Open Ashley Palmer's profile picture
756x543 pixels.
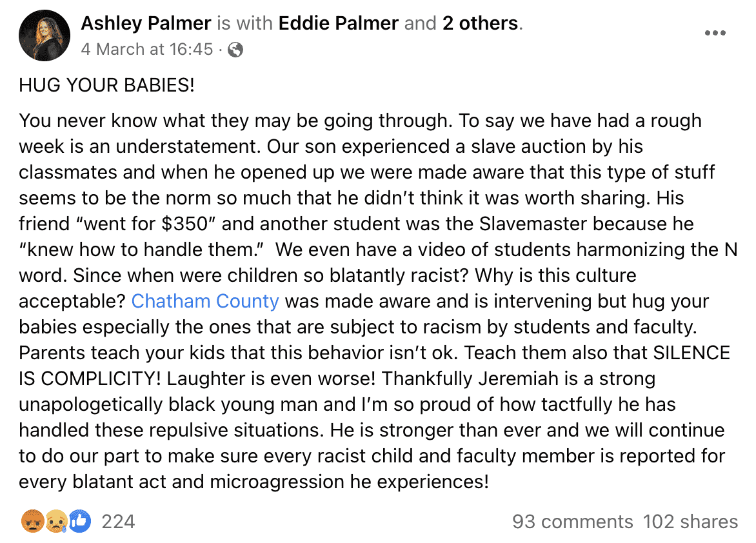44,35
